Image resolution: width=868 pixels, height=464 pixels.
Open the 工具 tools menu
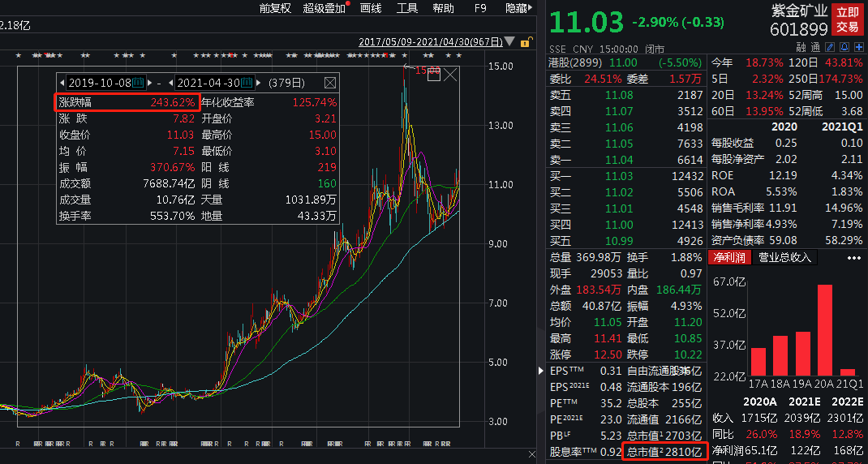click(x=407, y=8)
